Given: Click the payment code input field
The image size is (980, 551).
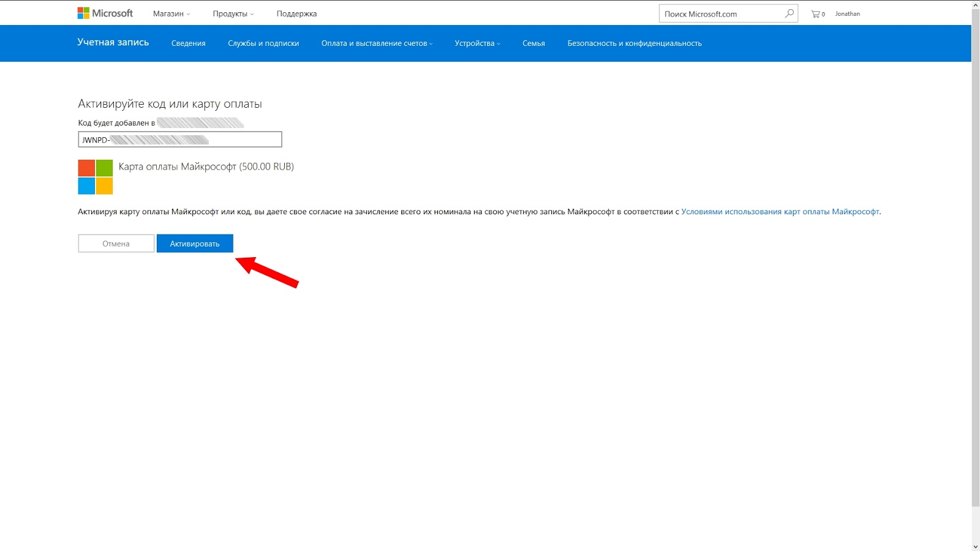Looking at the screenshot, I should click(x=180, y=140).
